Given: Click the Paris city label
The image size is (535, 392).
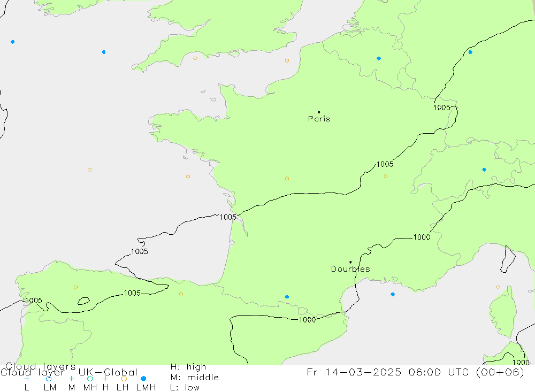Looking at the screenshot, I should [x=319, y=119].
